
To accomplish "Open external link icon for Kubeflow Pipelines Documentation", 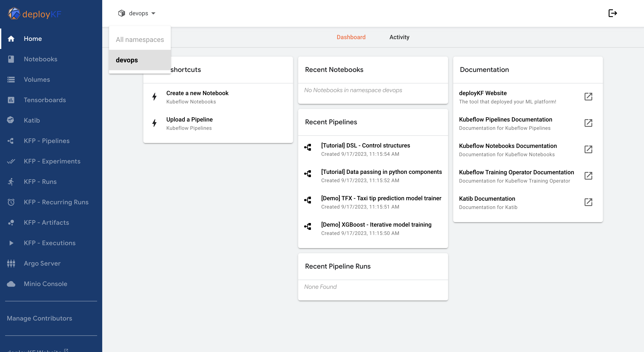I will 588,123.
